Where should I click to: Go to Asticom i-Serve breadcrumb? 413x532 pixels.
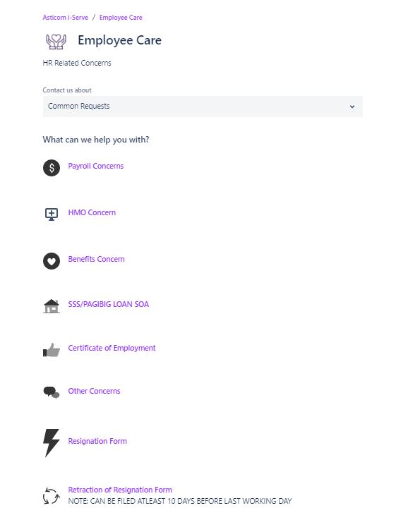click(65, 18)
